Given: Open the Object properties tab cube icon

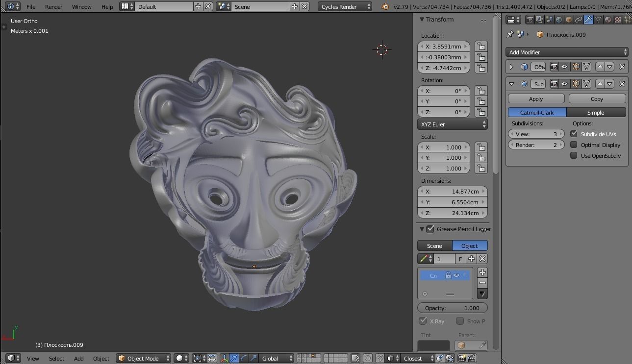Looking at the screenshot, I should point(569,20).
